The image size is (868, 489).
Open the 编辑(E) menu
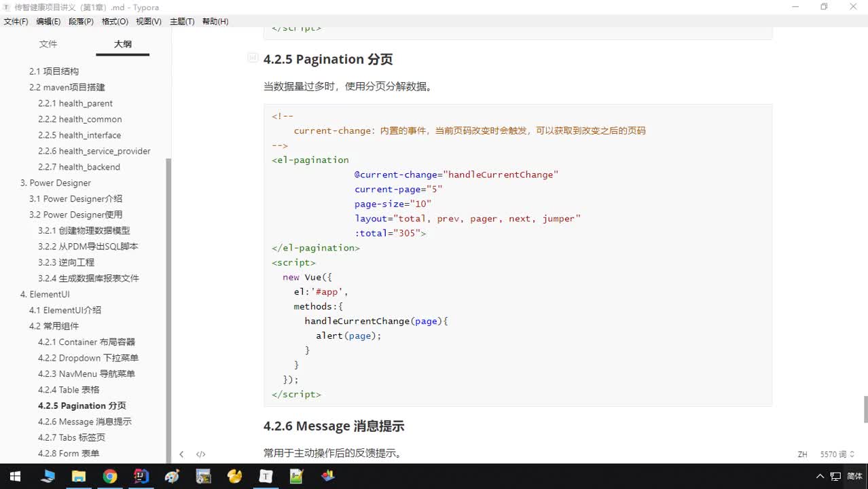click(48, 22)
